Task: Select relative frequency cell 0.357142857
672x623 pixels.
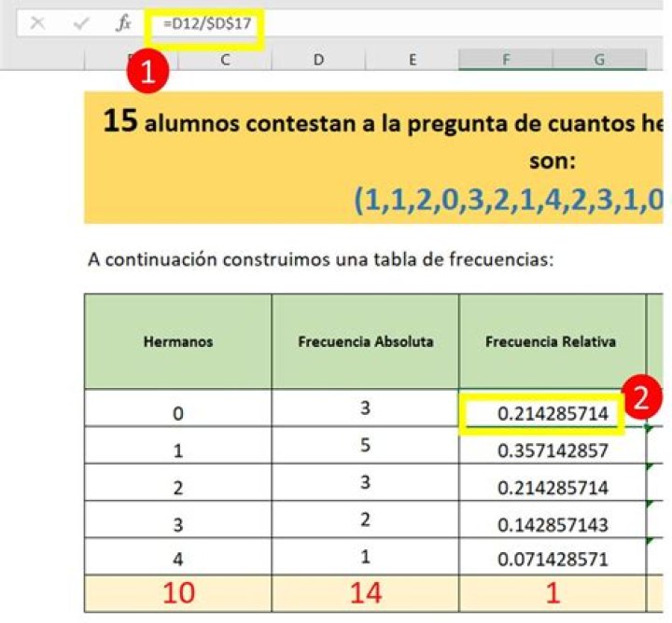Action: point(552,445)
